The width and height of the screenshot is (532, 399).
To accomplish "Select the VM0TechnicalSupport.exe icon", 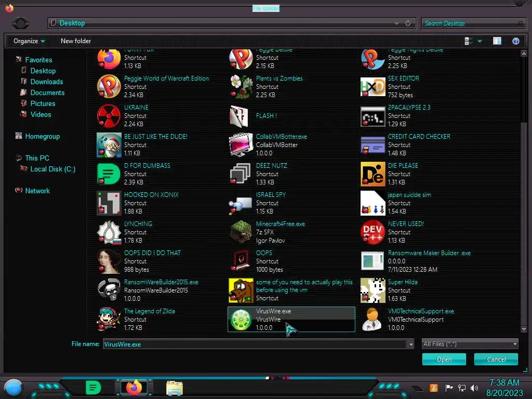I will [x=372, y=320].
